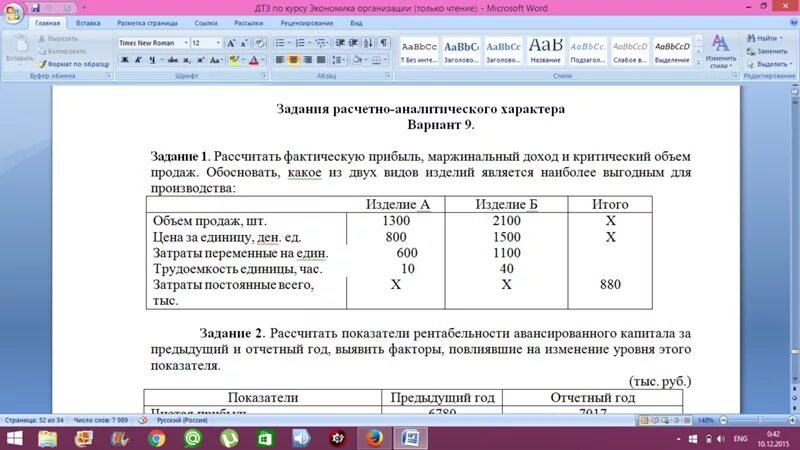800x450 pixels.
Task: Click the font color (red A) button
Action: click(254, 60)
